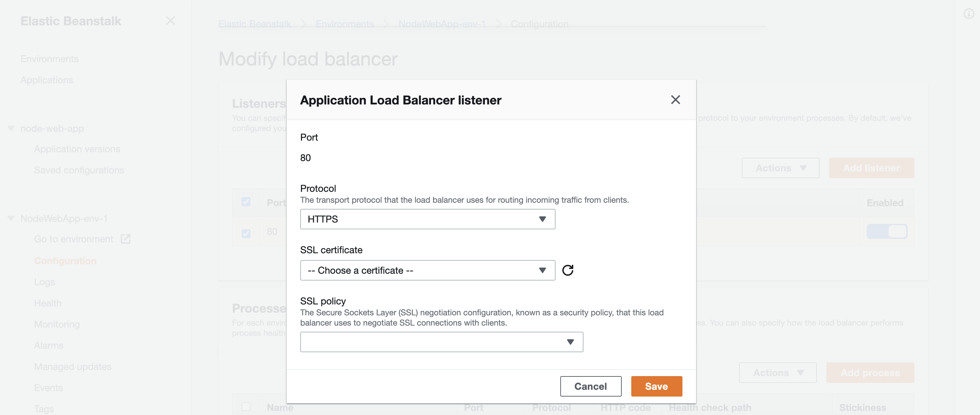Viewport: 980px width, 415px height.
Task: Toggle the listener Enabled switch
Action: click(x=887, y=231)
